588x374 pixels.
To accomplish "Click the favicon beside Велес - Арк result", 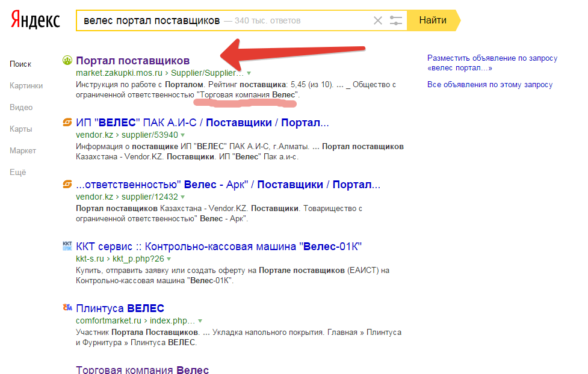I will coord(67,184).
